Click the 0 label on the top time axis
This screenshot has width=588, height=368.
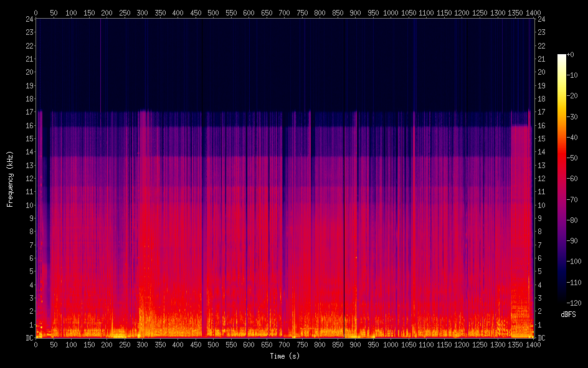click(x=36, y=12)
